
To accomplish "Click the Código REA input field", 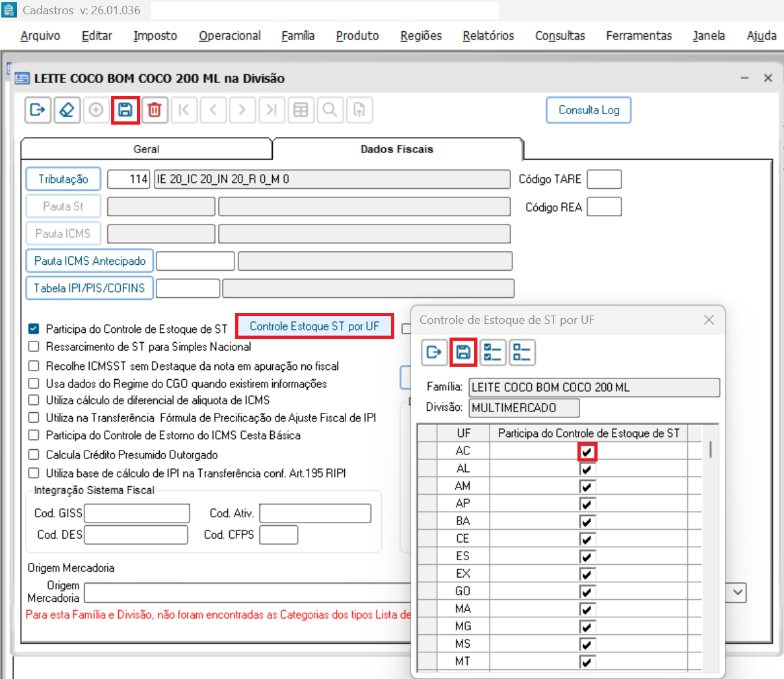I will (x=604, y=207).
